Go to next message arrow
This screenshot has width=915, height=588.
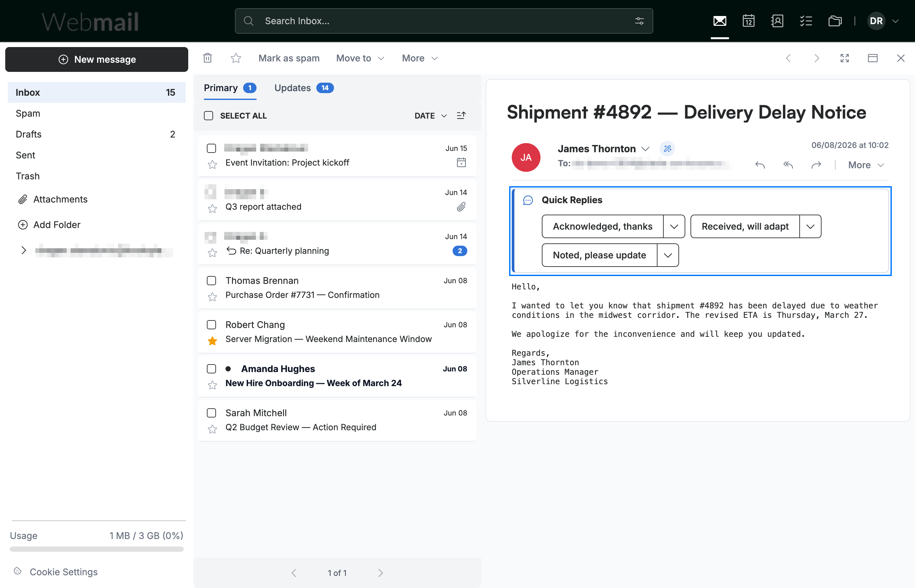816,58
